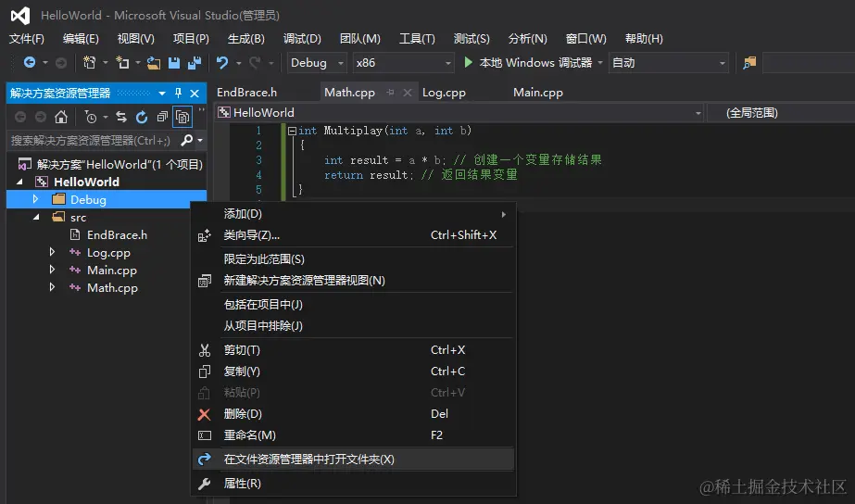Click the scissors icon beside Cut entry
The height and width of the screenshot is (504, 855).
[x=205, y=350]
